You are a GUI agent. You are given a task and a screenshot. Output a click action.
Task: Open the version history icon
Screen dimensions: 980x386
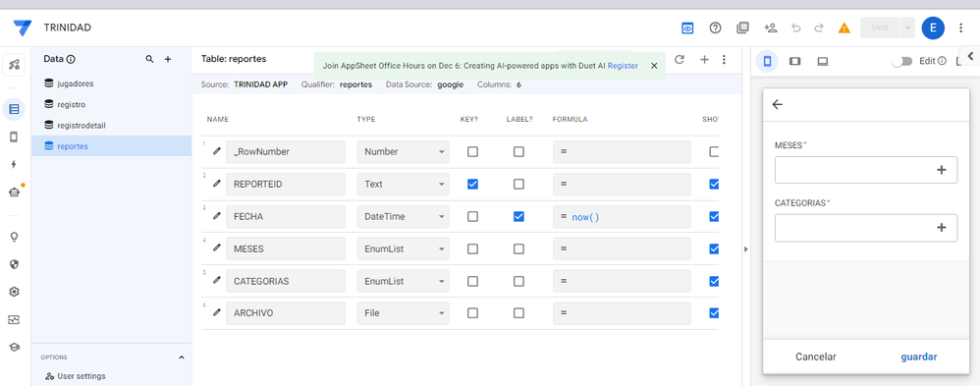click(742, 28)
